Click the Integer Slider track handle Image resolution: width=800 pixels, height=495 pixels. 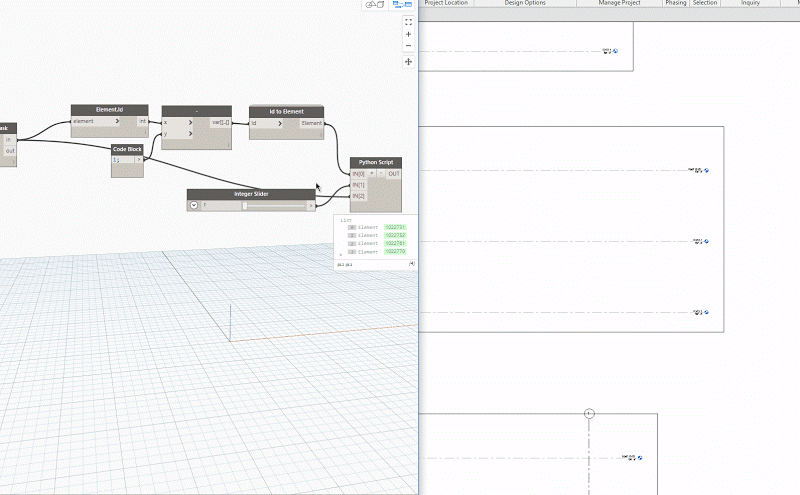245,206
